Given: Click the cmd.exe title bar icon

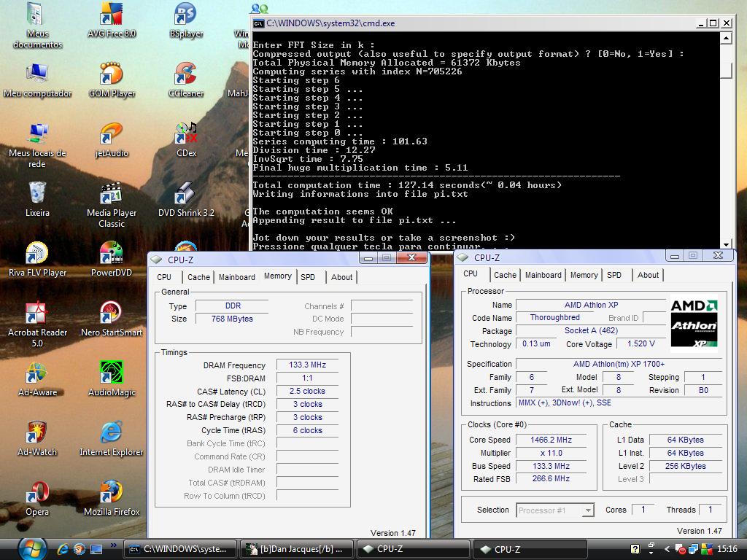Looking at the screenshot, I should 258,23.
